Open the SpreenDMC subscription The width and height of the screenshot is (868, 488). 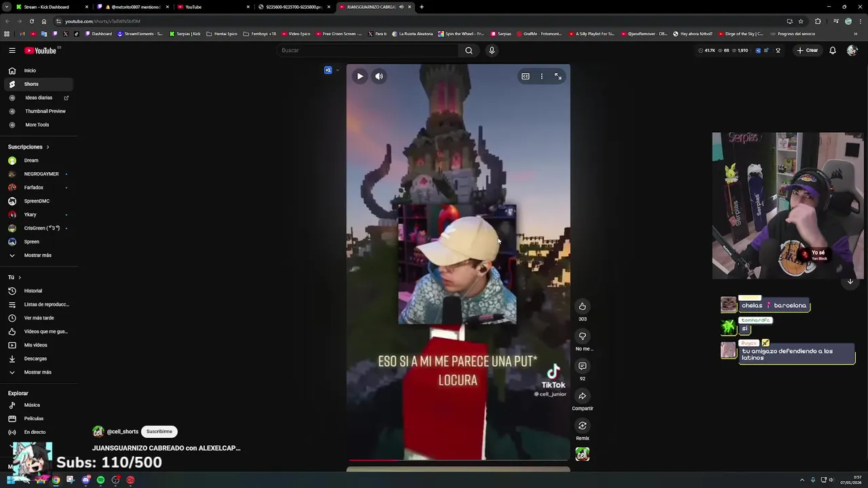(38, 201)
